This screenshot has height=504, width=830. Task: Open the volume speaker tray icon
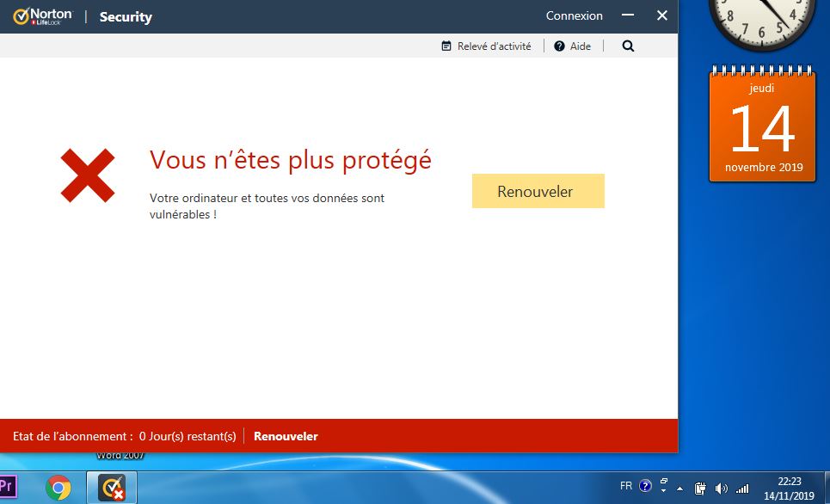tap(721, 489)
